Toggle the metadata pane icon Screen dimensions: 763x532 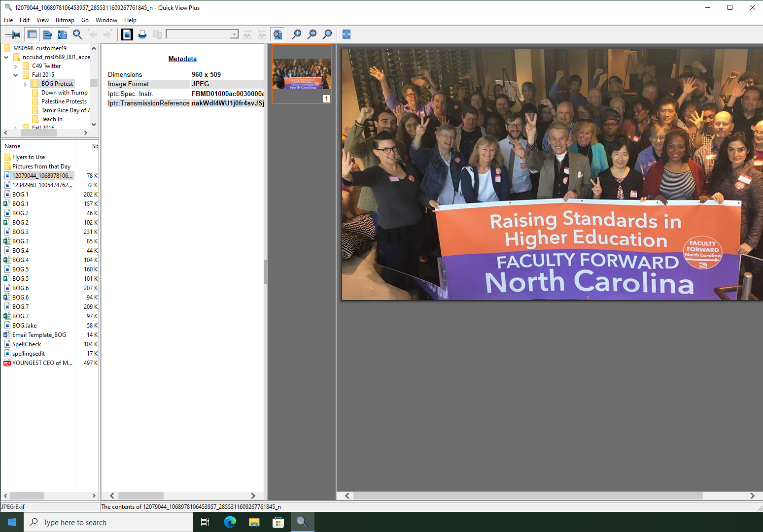[x=63, y=34]
